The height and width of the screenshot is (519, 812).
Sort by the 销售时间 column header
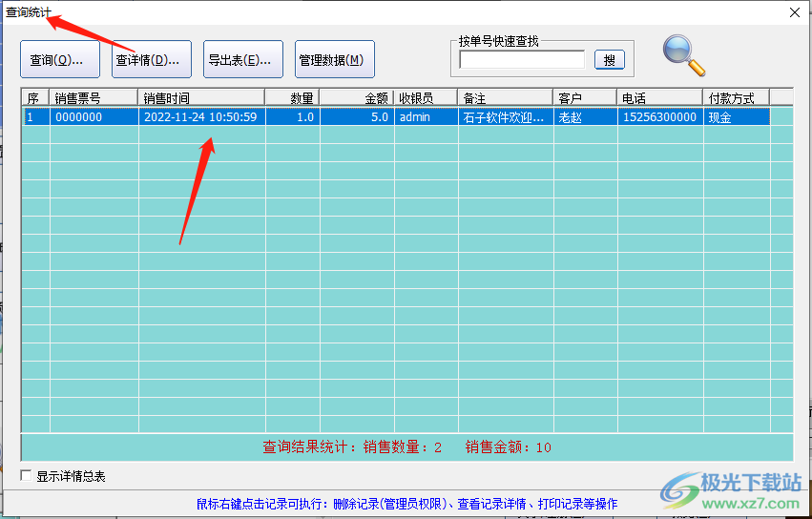click(201, 98)
